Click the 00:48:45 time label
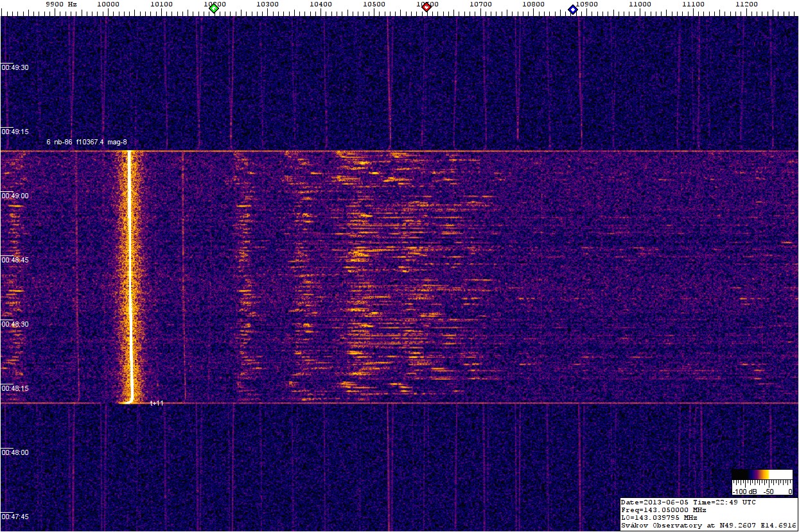The width and height of the screenshot is (799, 532). (15, 260)
